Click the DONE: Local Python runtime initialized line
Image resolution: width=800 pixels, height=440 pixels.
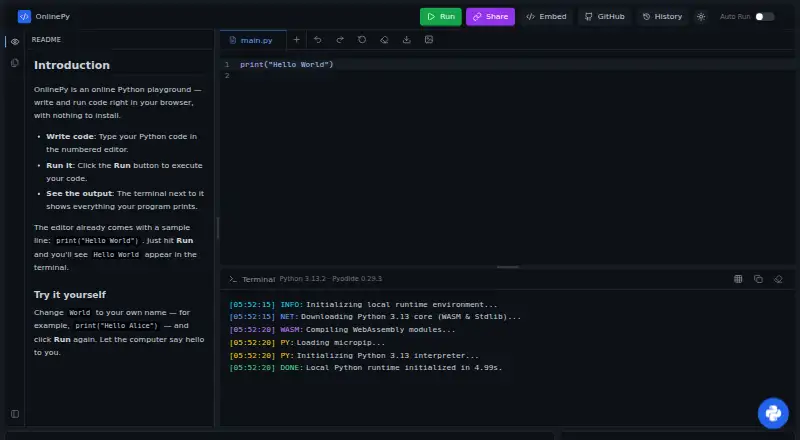click(x=366, y=368)
